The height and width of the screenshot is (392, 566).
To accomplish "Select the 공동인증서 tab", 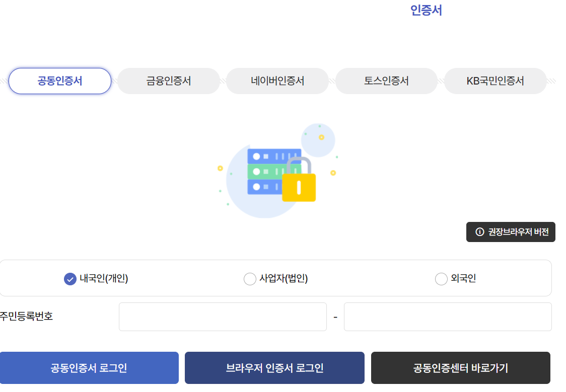I will (59, 81).
